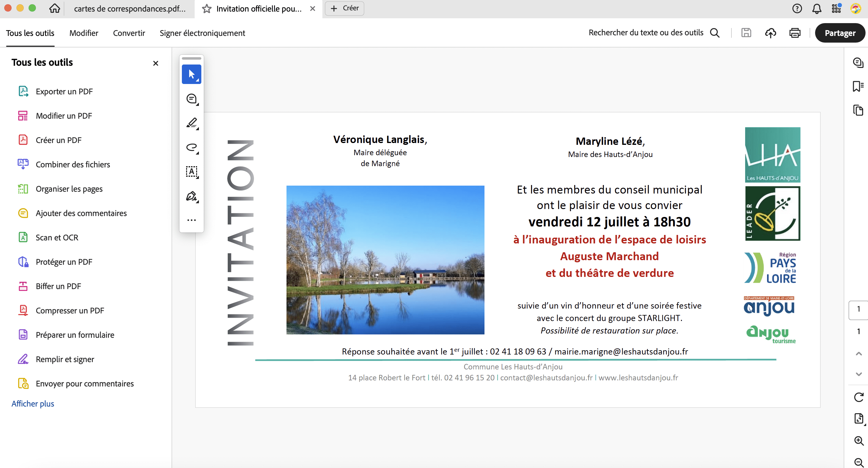Click the printer icon

[795, 33]
